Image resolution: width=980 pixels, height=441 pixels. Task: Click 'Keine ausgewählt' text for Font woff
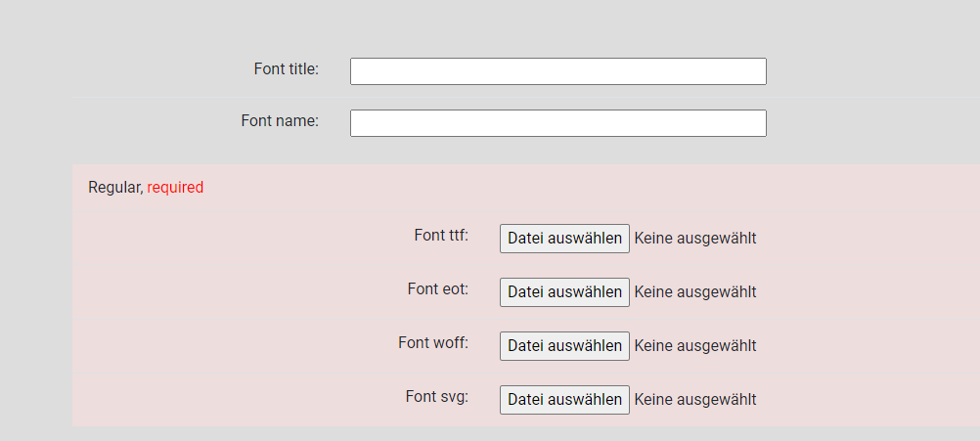pyautogui.click(x=695, y=346)
